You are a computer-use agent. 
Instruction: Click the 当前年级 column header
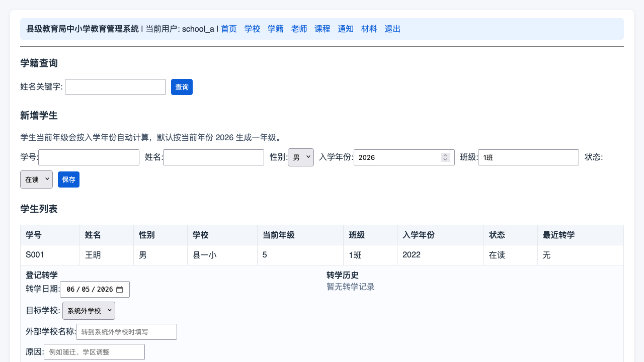click(x=300, y=235)
